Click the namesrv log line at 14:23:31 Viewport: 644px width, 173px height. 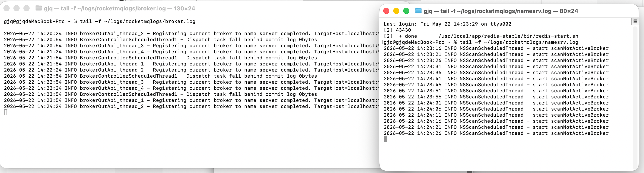click(496, 66)
